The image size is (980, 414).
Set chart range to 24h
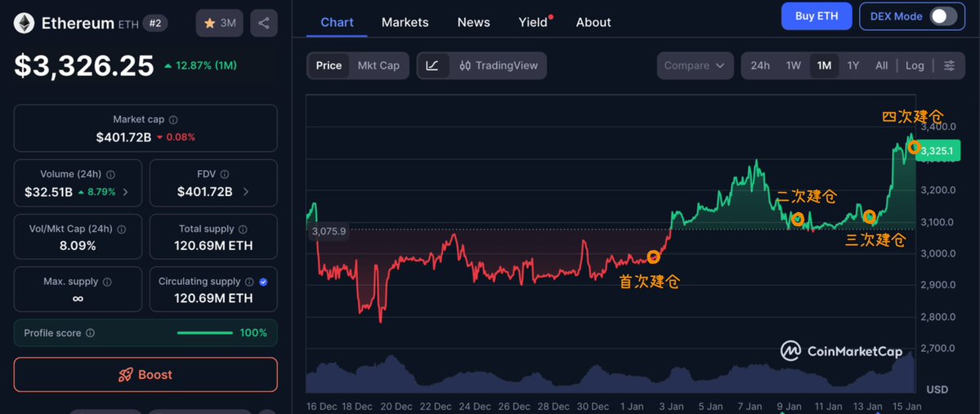pos(760,65)
